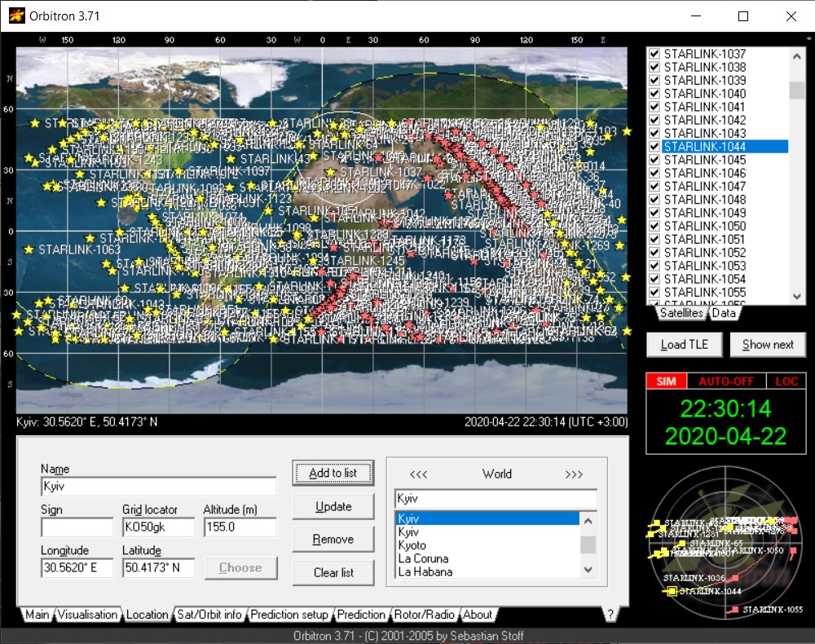Go to next region with >>> arrow
815x644 pixels.
(x=574, y=474)
